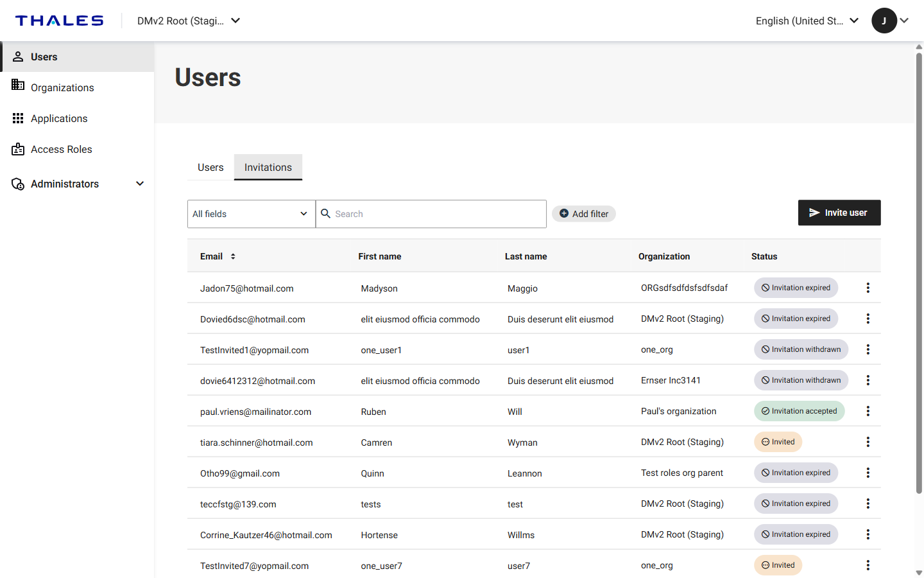Click the Invited status for Camren Wyman

pos(778,442)
